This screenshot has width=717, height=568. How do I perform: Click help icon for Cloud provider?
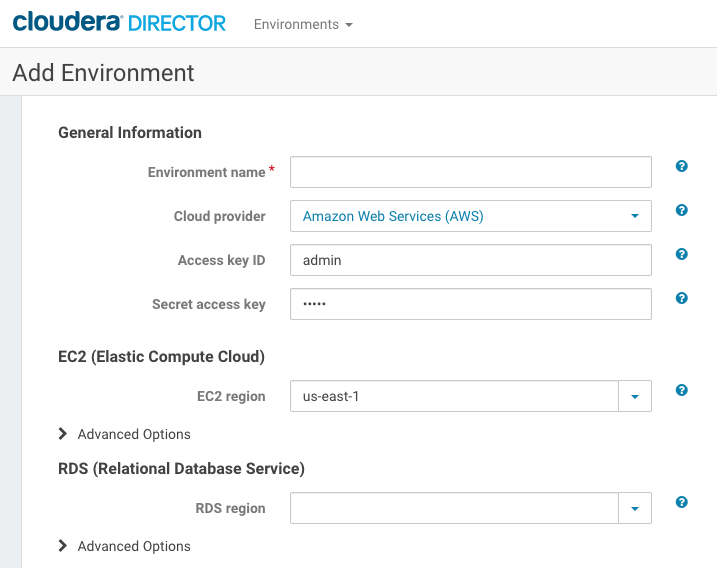pos(681,210)
